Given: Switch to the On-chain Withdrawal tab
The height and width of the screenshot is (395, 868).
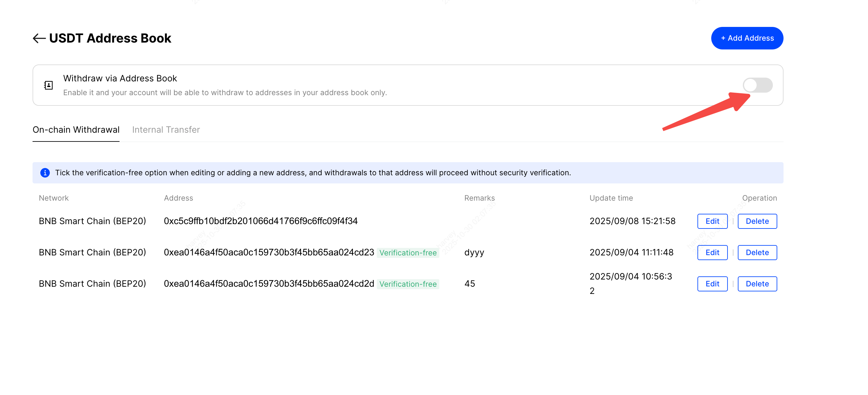Looking at the screenshot, I should 76,129.
